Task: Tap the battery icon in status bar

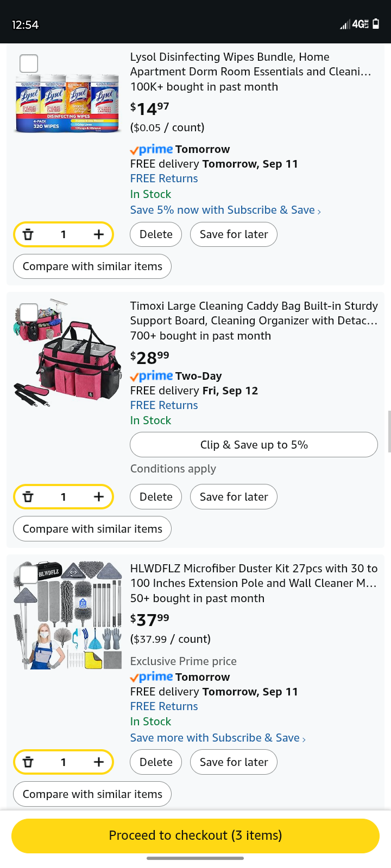Action: coord(376,24)
